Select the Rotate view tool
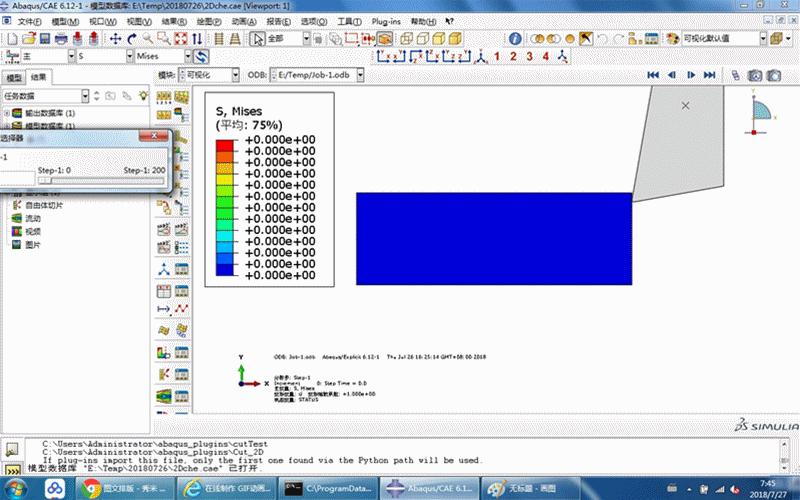Image resolution: width=800 pixels, height=500 pixels. pyautogui.click(x=132, y=38)
